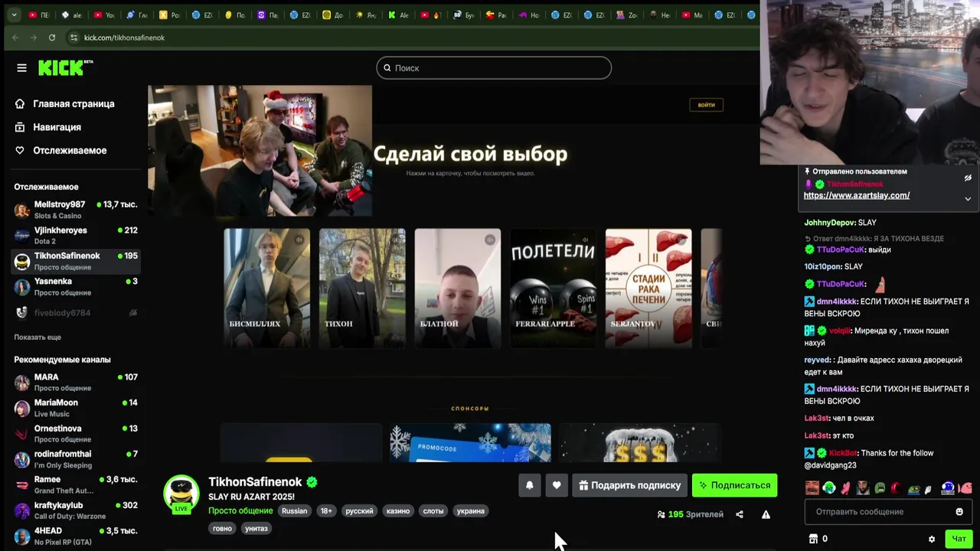The width and height of the screenshot is (980, 551).
Task: Click the слоты tag
Action: (433, 510)
